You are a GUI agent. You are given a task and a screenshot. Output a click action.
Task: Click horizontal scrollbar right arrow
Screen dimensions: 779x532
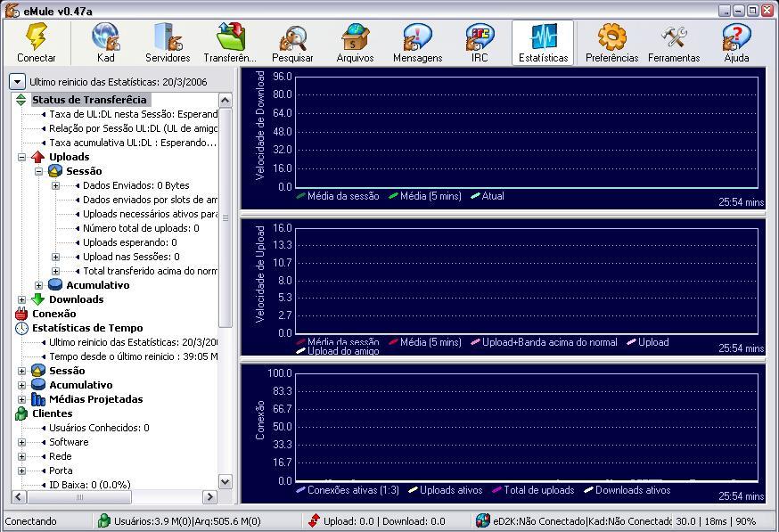[x=209, y=496]
